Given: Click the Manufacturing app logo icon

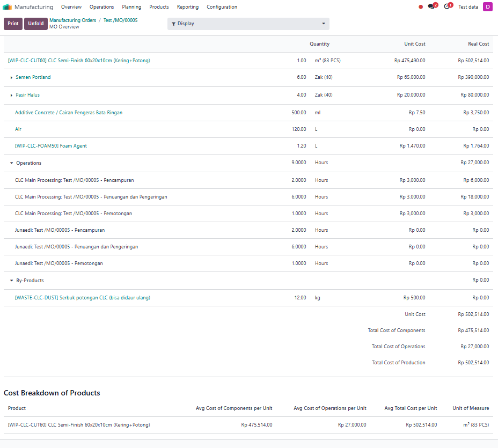Looking at the screenshot, I should [x=7, y=6].
